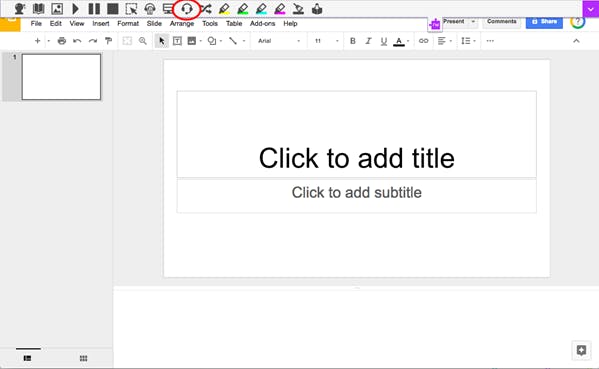Open the Slide menu

[154, 23]
